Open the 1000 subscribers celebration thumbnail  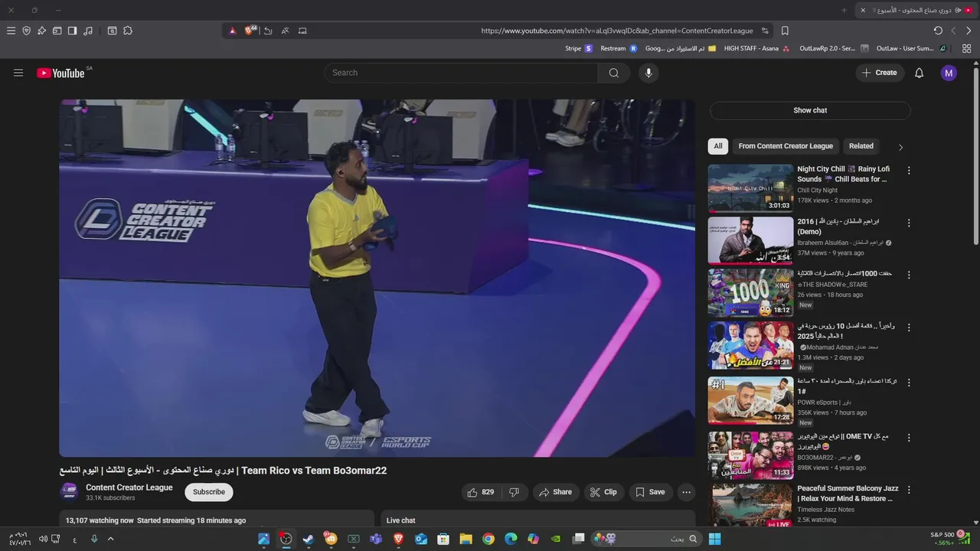750,292
